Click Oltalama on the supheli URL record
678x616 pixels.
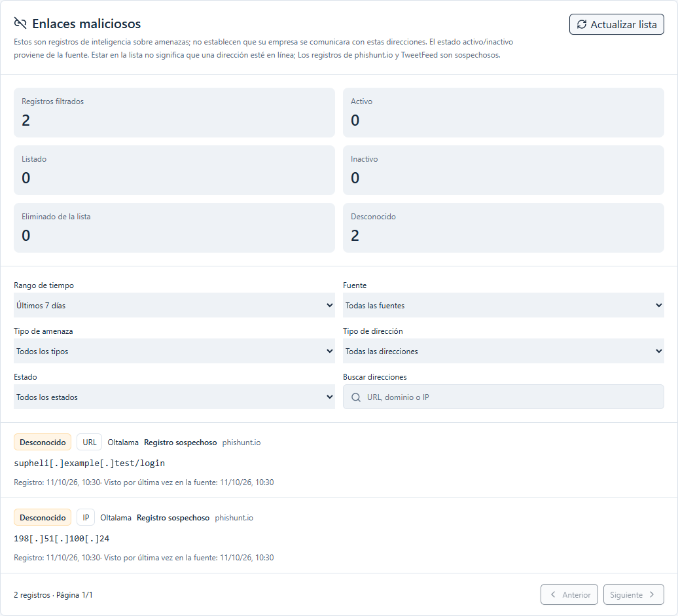tap(123, 443)
